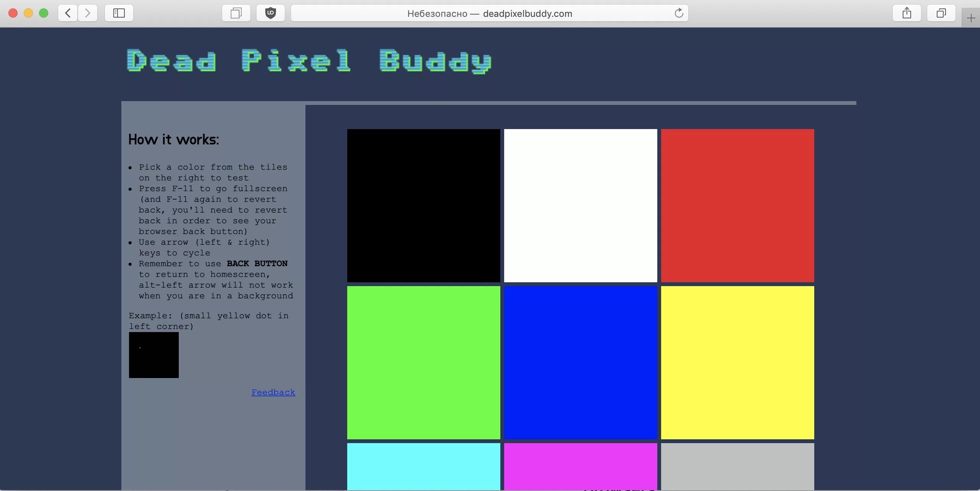The width and height of the screenshot is (980, 491).
Task: Go forward with Safari's forward arrow
Action: point(88,13)
